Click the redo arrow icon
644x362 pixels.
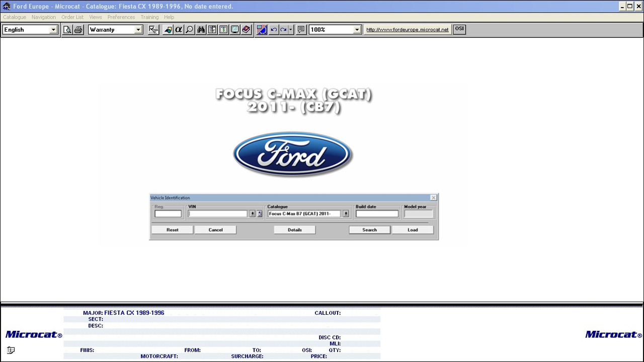[283, 30]
